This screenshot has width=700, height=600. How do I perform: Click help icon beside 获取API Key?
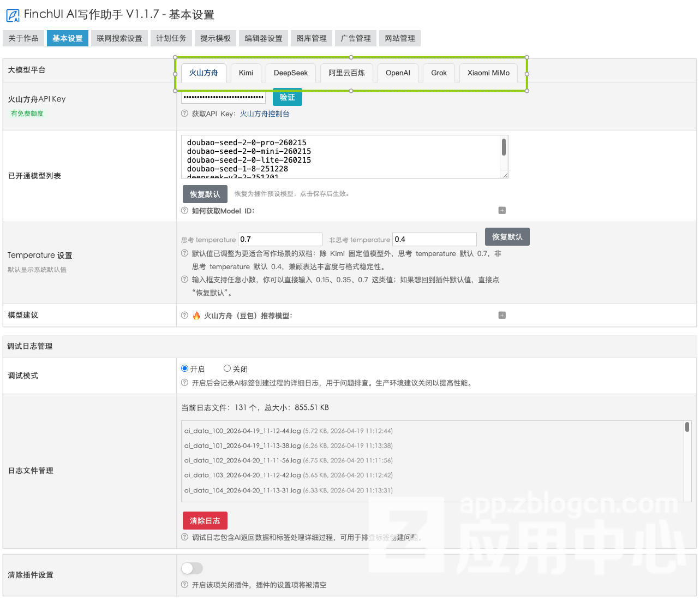click(184, 114)
